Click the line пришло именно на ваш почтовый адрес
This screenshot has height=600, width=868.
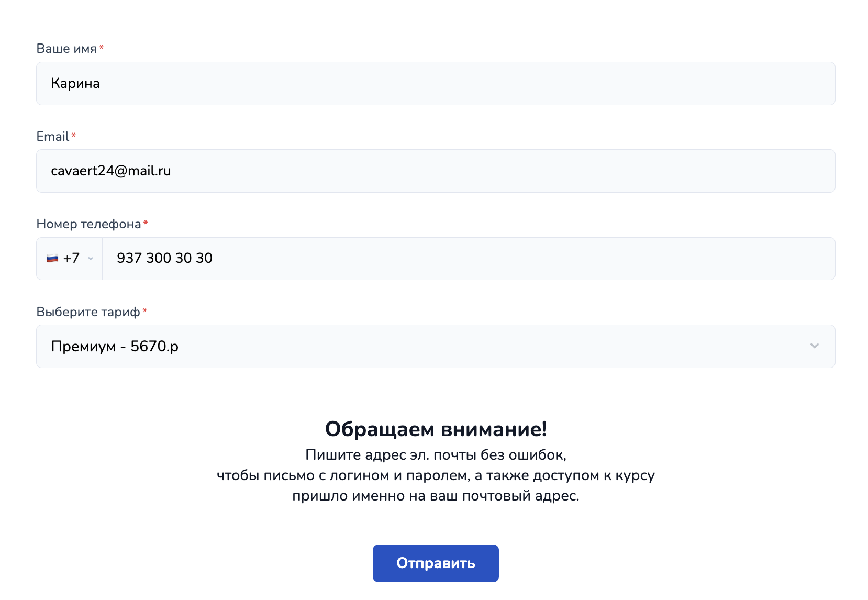tap(436, 496)
